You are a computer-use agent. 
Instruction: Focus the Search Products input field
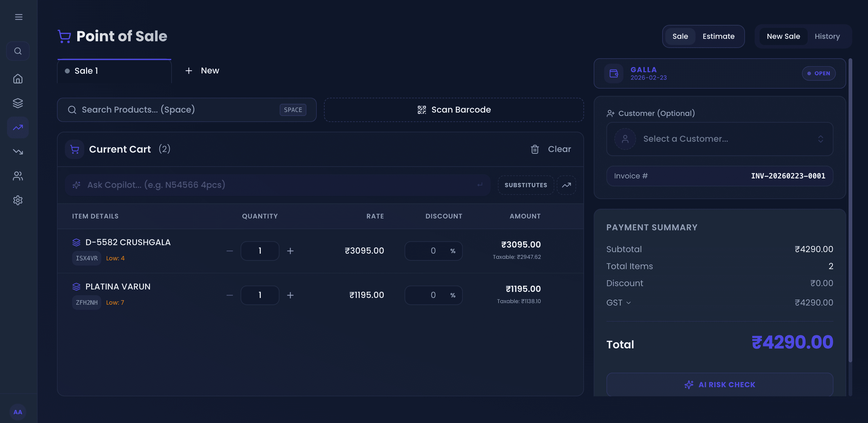pos(187,110)
